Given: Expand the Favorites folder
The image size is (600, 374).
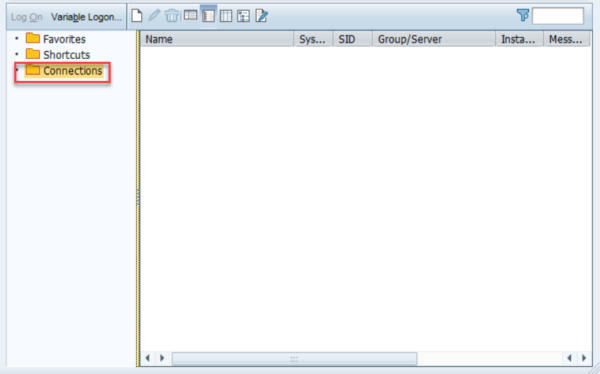Looking at the screenshot, I should coord(56,39).
